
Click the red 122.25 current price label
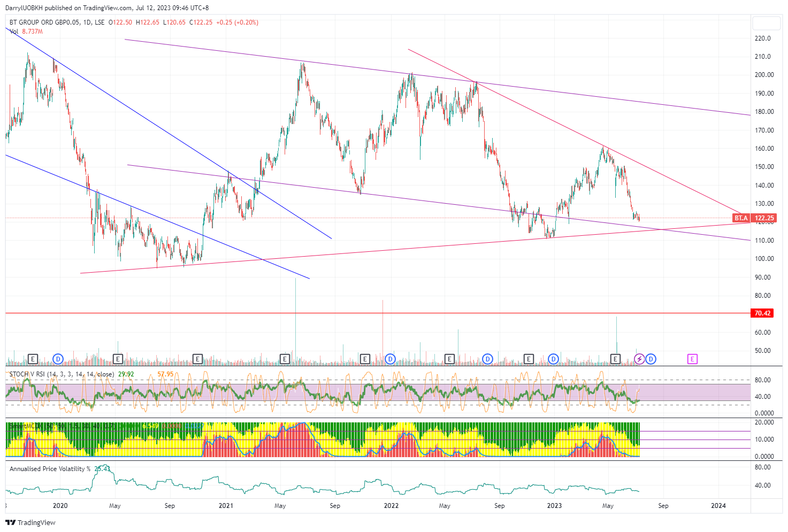764,218
